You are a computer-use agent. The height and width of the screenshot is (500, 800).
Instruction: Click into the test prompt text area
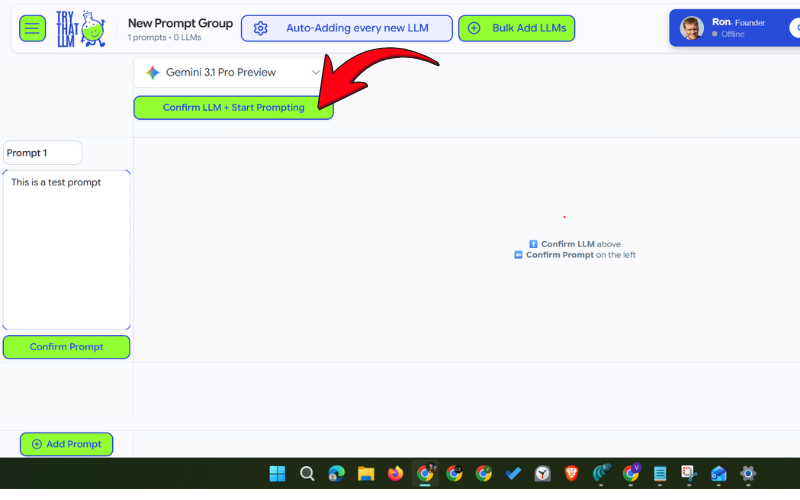(x=66, y=250)
